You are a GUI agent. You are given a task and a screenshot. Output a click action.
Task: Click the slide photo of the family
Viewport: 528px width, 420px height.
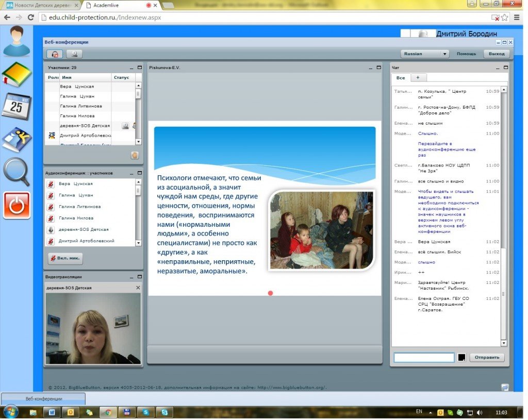click(322, 230)
